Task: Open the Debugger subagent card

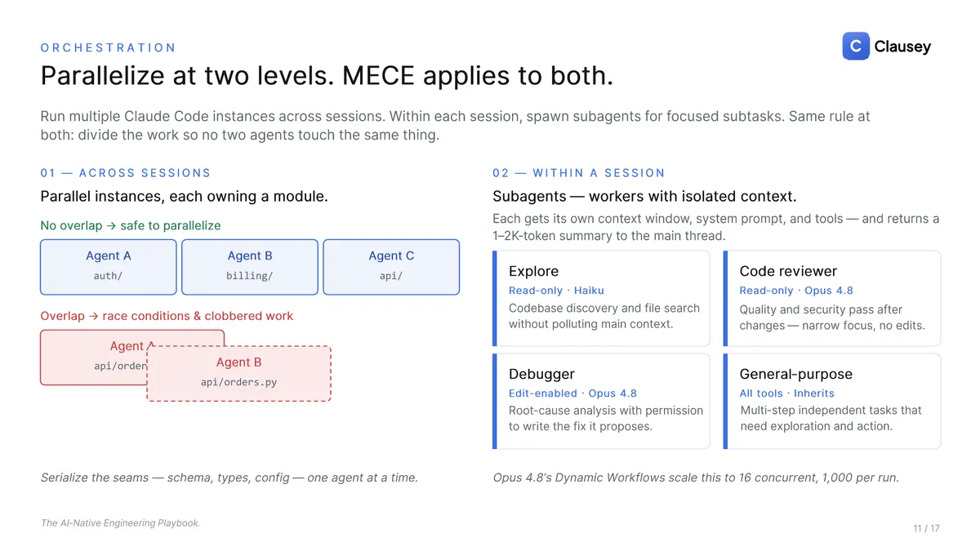Action: 601,401
